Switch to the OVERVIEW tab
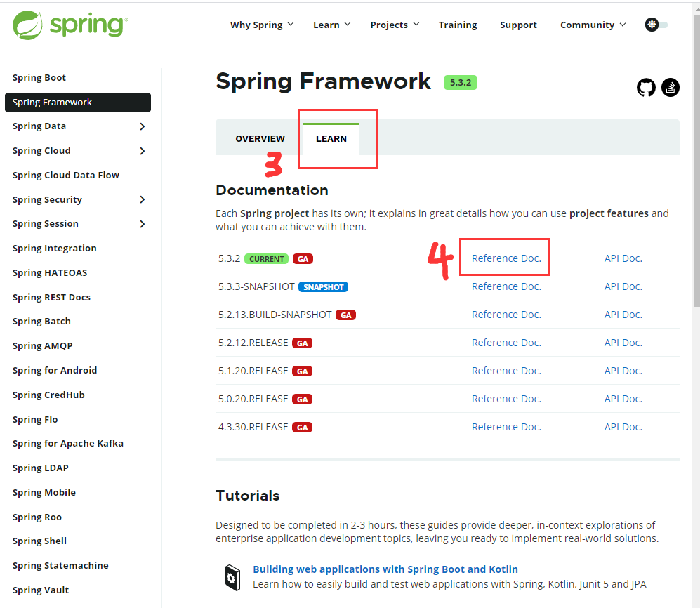 (x=260, y=138)
